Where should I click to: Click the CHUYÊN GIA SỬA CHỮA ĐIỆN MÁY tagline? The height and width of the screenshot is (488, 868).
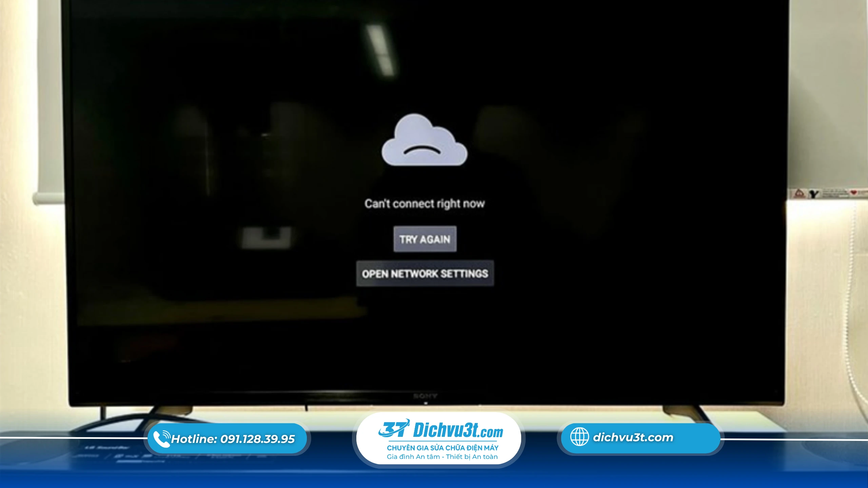[x=442, y=448]
